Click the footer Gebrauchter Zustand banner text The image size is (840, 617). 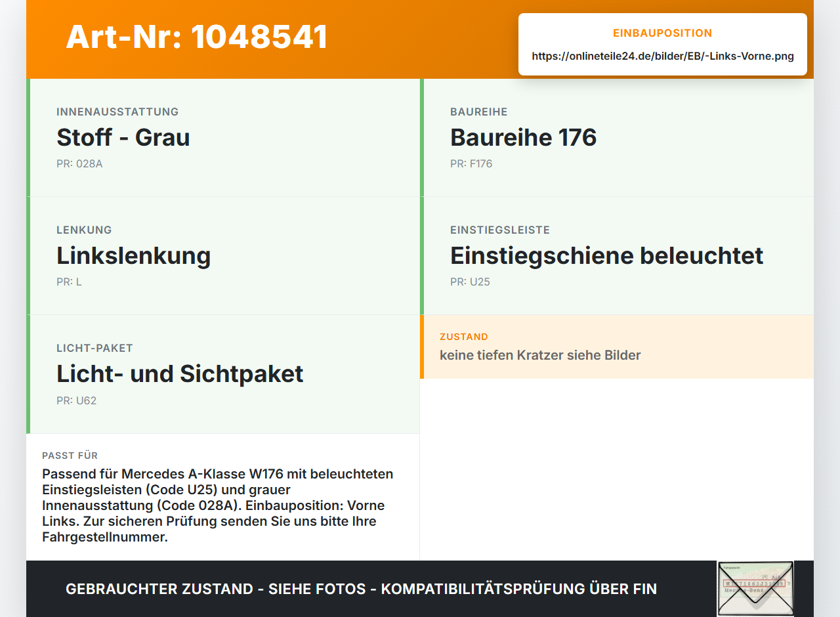point(361,589)
